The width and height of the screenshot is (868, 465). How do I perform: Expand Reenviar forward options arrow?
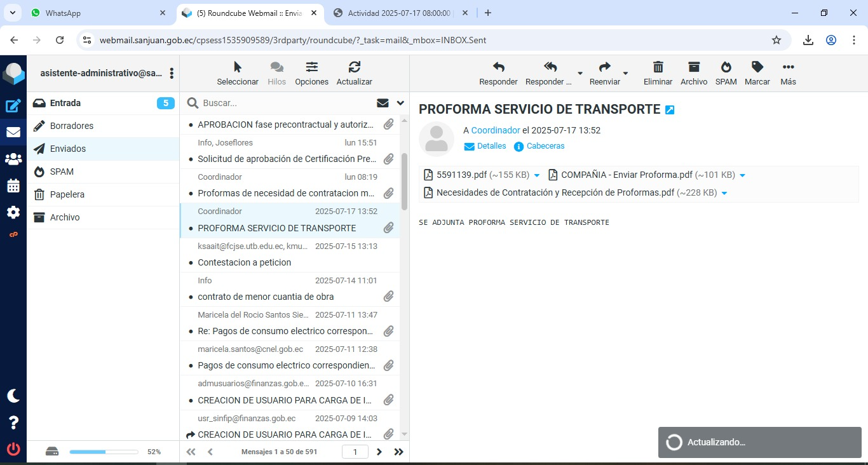(x=625, y=74)
